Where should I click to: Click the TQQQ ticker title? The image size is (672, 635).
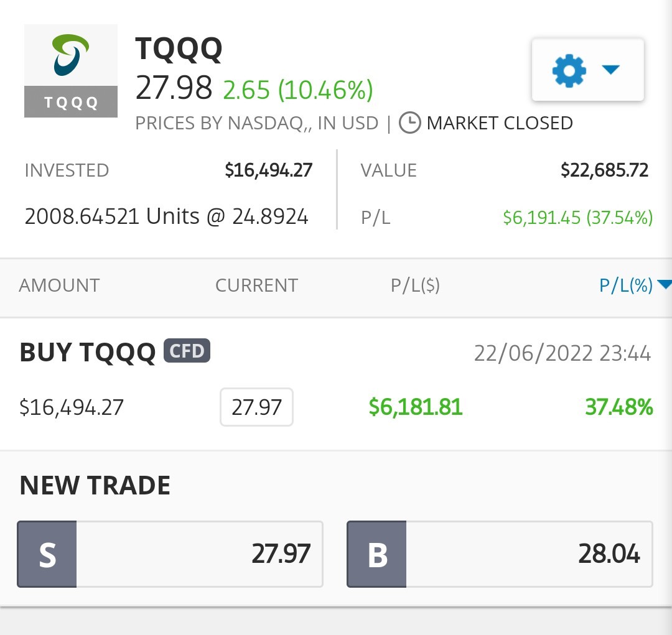tap(179, 49)
